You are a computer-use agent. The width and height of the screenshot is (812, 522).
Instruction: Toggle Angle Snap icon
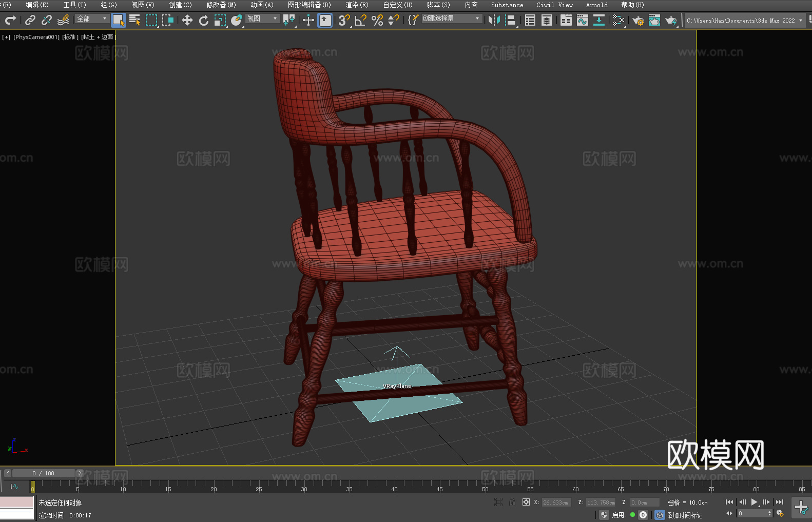pos(361,20)
